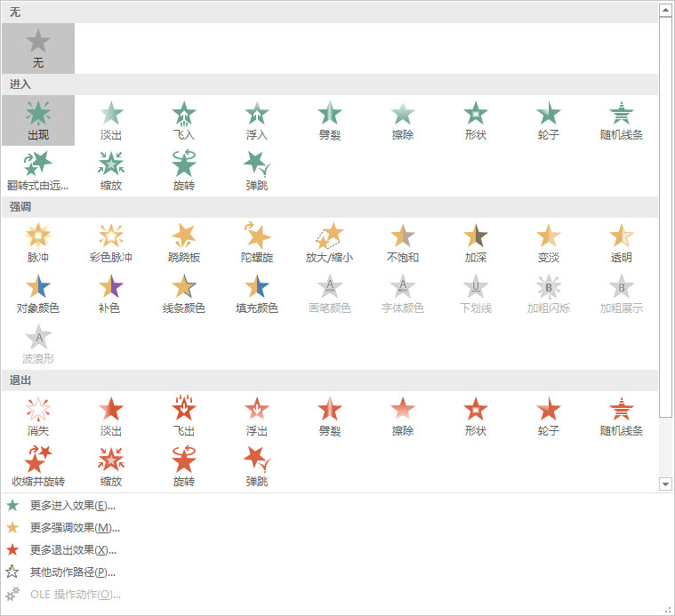675x616 pixels.
Task: Apply the red 形状 exit effect
Action: [x=476, y=416]
